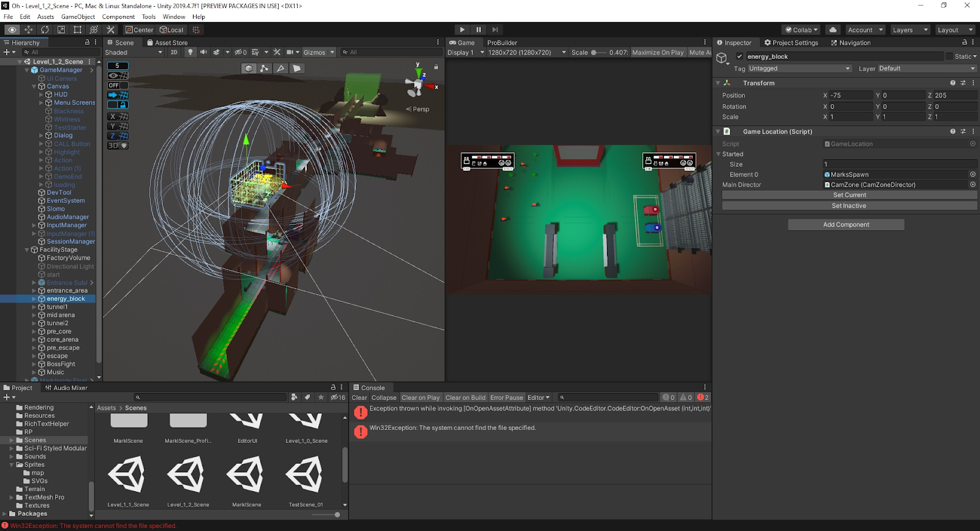This screenshot has width=980, height=531.
Task: Open the Tag Untagged dropdown
Action: point(799,69)
